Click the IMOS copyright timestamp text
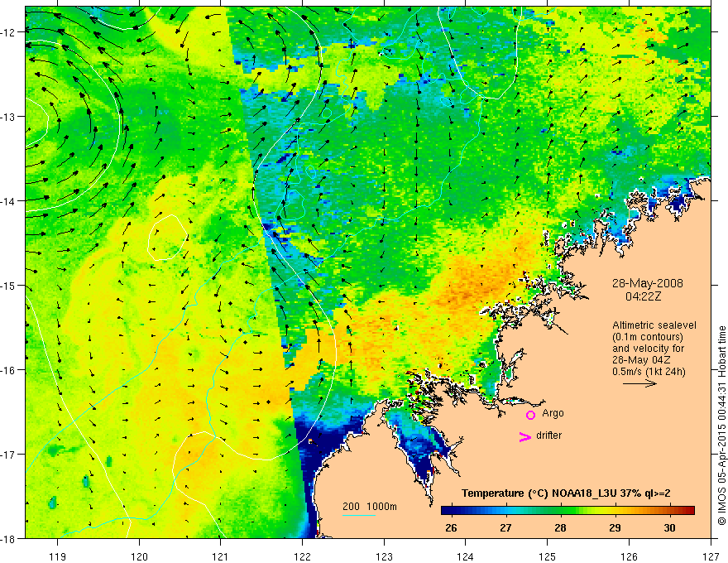The image size is (728, 563). [x=722, y=426]
